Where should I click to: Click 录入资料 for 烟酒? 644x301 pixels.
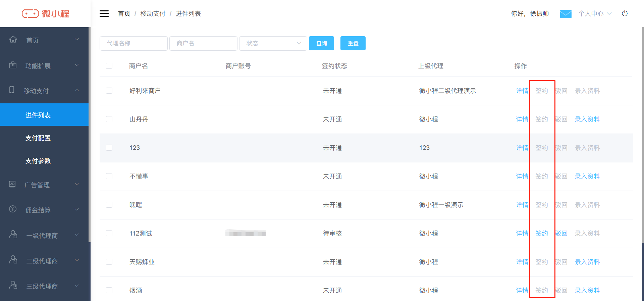(x=587, y=290)
